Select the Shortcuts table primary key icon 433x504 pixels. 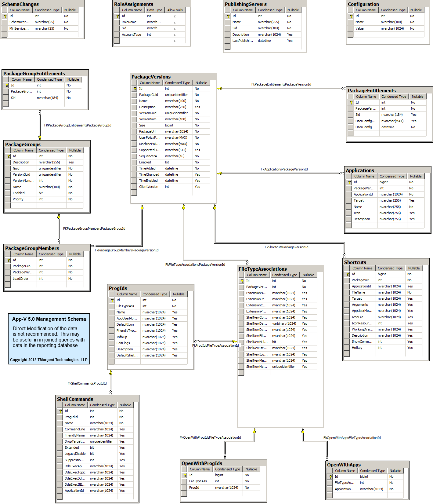click(348, 274)
